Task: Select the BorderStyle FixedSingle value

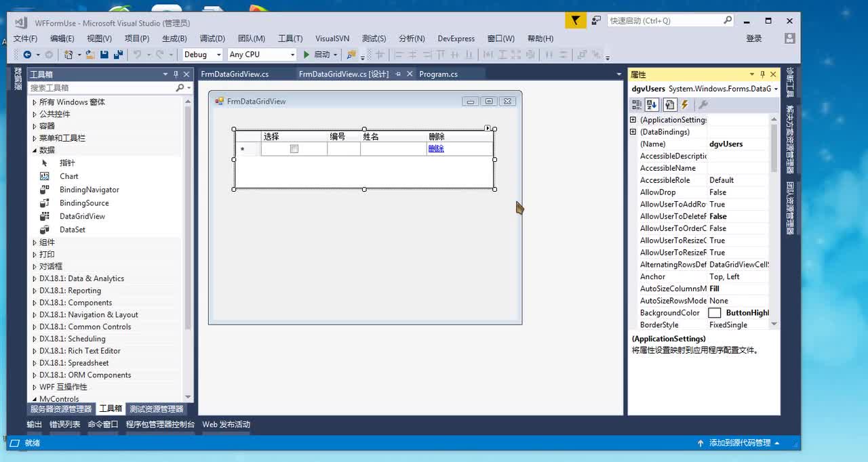Action: click(x=738, y=325)
